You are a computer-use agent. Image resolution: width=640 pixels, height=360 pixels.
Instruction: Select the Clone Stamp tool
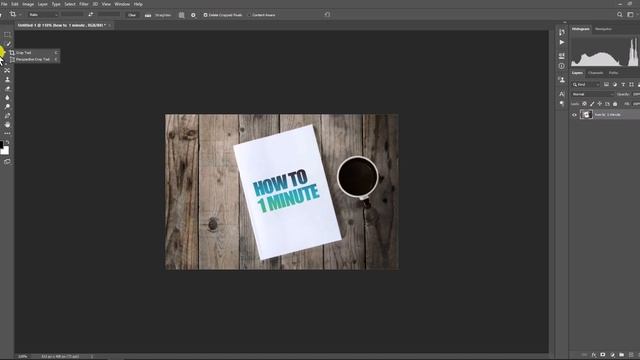(7, 80)
